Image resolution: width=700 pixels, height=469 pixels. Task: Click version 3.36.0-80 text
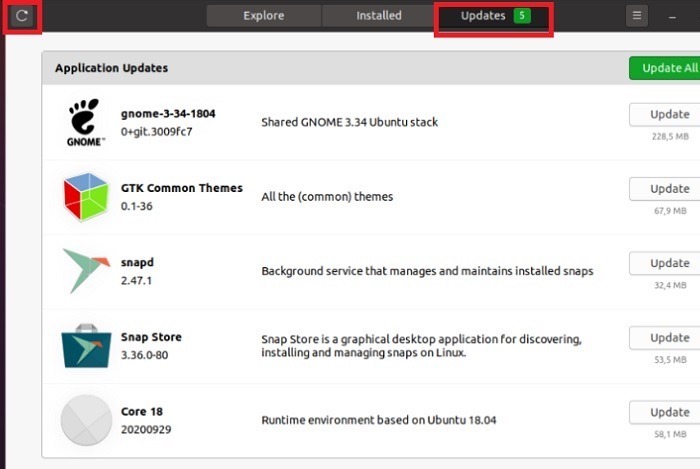[x=144, y=355]
